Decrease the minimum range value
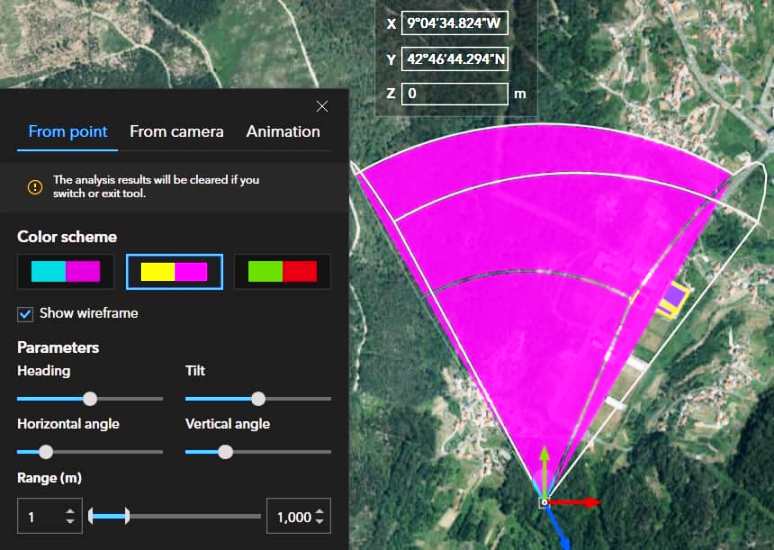This screenshot has height=550, width=774. [70, 522]
